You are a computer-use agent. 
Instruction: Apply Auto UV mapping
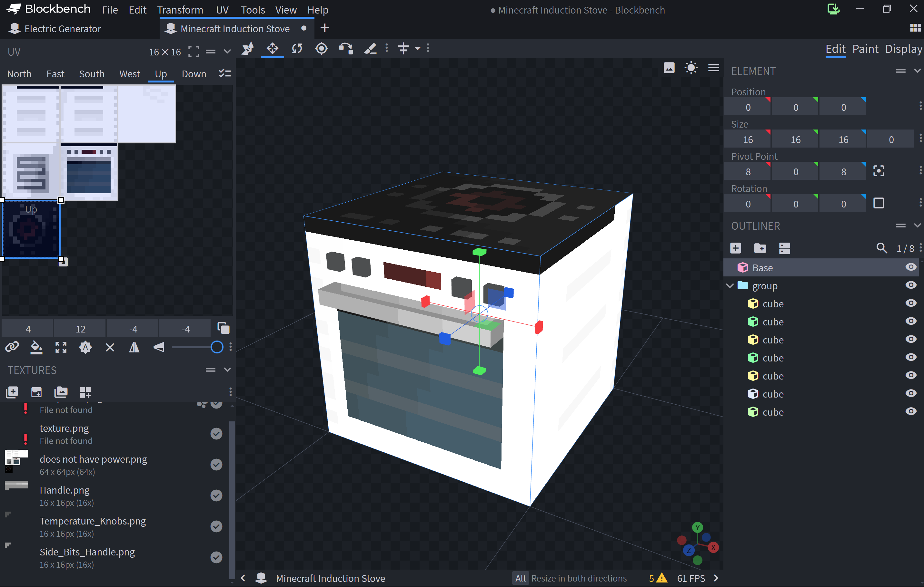pyautogui.click(x=85, y=347)
